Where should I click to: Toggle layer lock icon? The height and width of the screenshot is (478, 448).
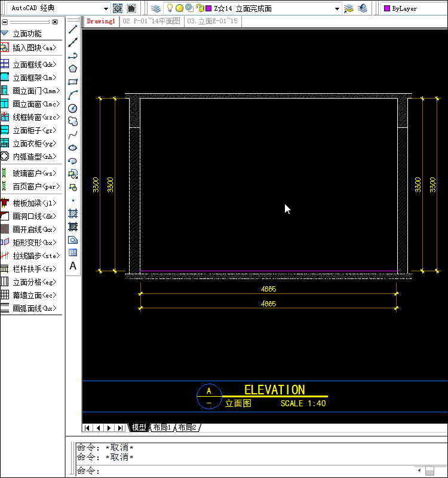[x=200, y=8]
